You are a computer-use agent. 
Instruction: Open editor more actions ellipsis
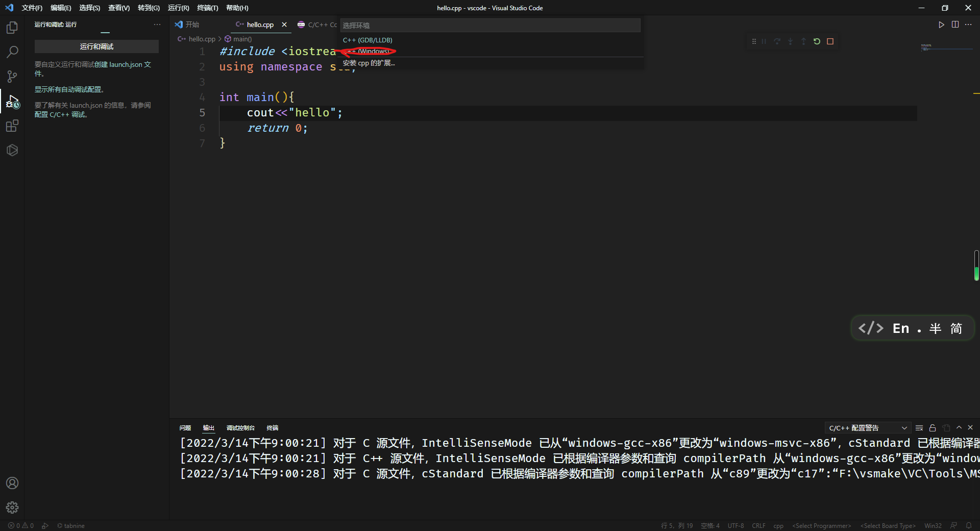tap(968, 25)
